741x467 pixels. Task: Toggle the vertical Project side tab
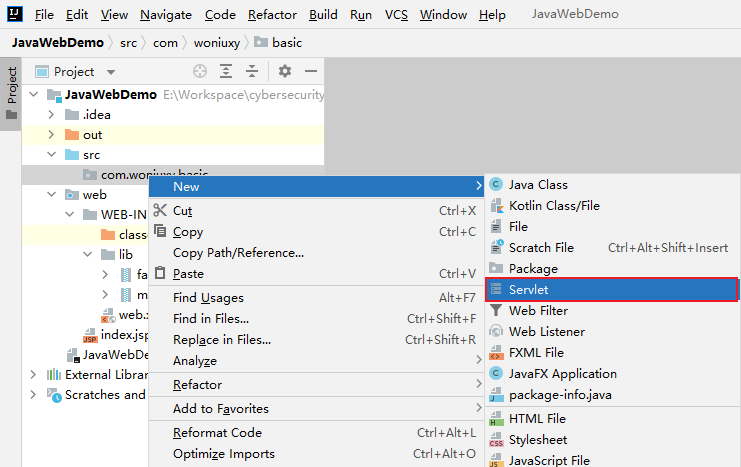click(11, 94)
